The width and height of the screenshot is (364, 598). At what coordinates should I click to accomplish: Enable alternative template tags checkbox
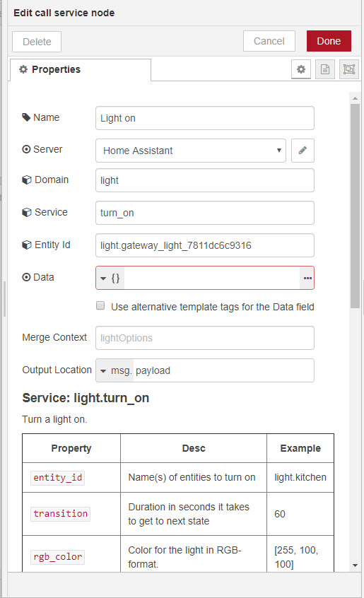coord(100,306)
